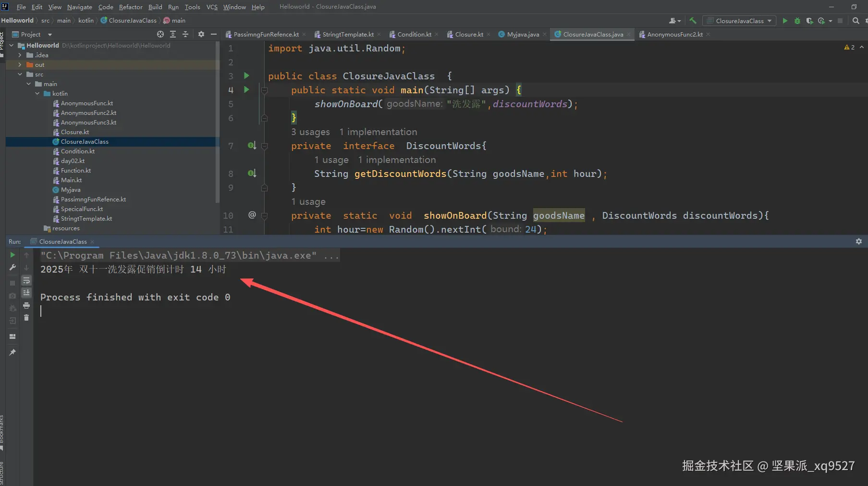Toggle soft-wrap in the Run console
The image size is (868, 486).
click(x=26, y=280)
